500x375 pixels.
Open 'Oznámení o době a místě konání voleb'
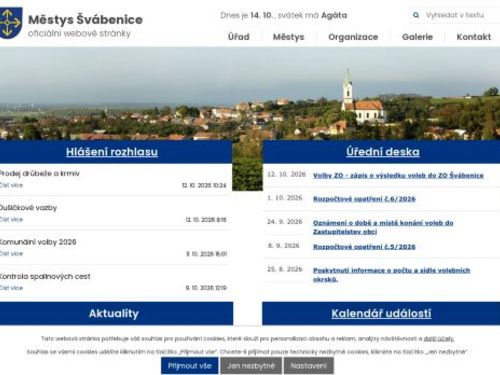(x=383, y=227)
